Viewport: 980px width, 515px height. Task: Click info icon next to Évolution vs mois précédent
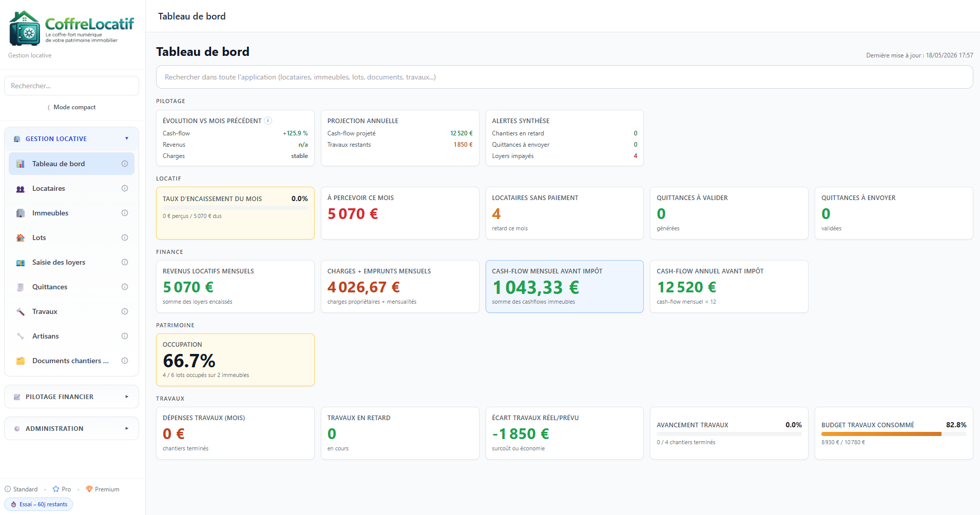click(268, 121)
